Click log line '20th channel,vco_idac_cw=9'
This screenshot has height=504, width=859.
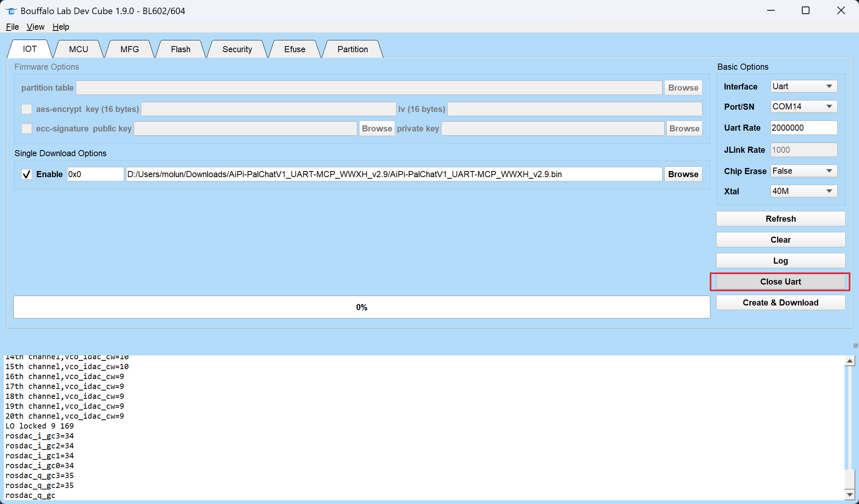[65, 416]
